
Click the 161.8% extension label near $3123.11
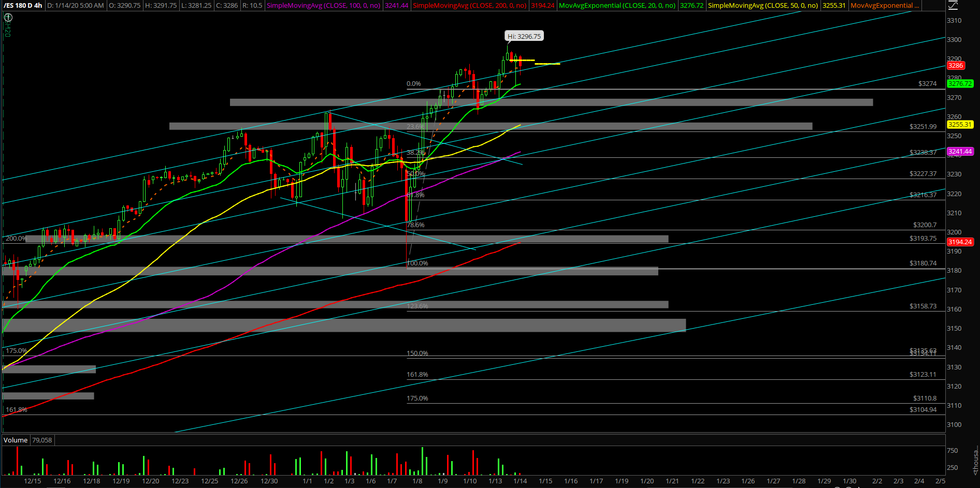click(417, 375)
